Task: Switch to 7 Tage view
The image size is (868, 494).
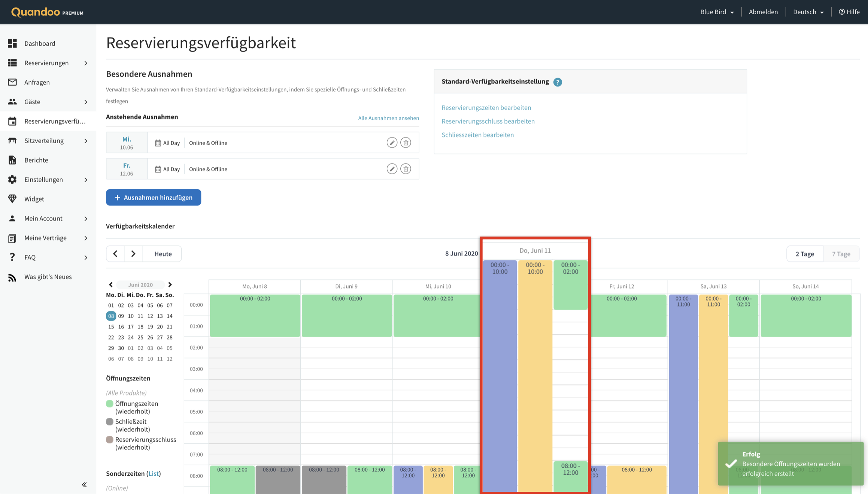Action: (841, 254)
